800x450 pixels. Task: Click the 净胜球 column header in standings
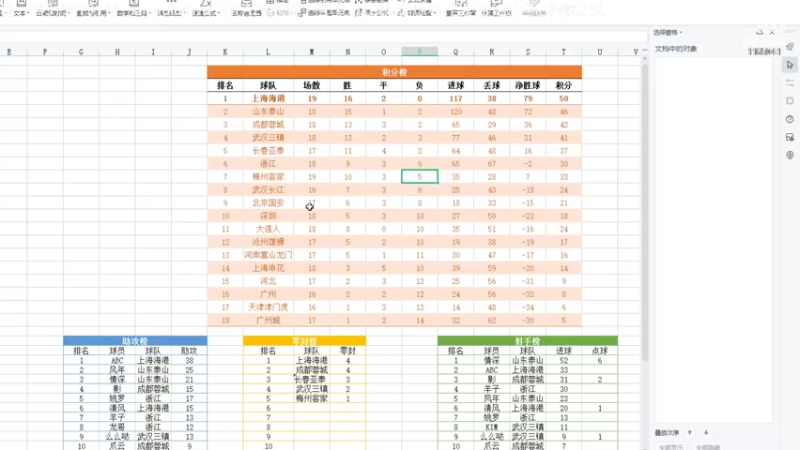tap(528, 86)
